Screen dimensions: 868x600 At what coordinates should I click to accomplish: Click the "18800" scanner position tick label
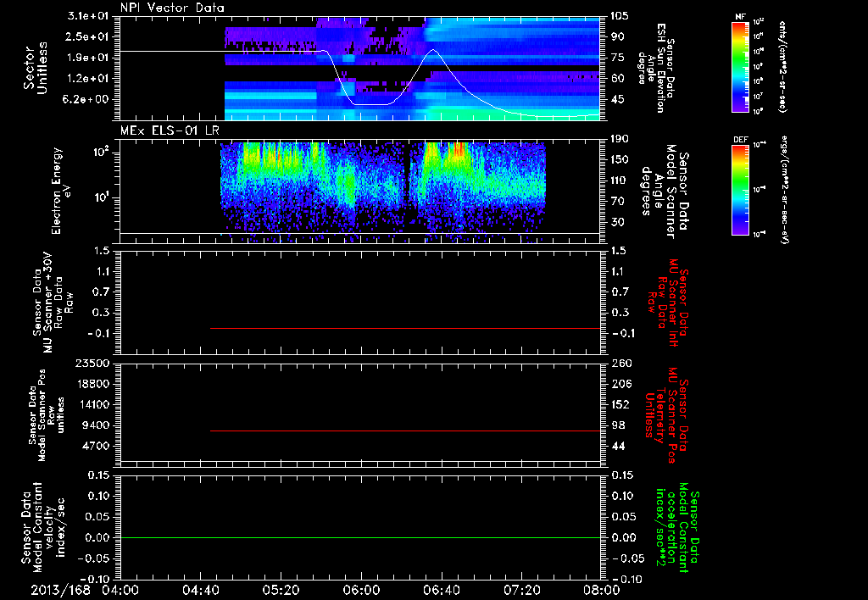point(92,384)
